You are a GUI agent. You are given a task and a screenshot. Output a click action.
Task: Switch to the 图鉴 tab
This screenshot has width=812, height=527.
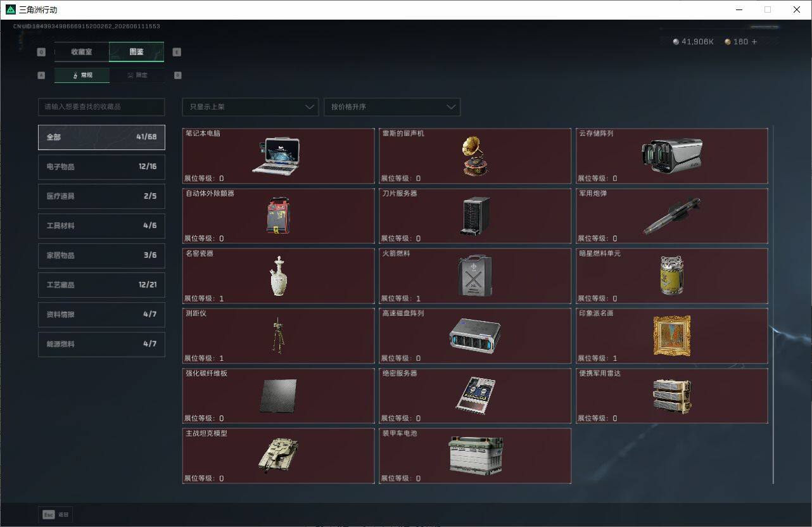click(x=137, y=52)
